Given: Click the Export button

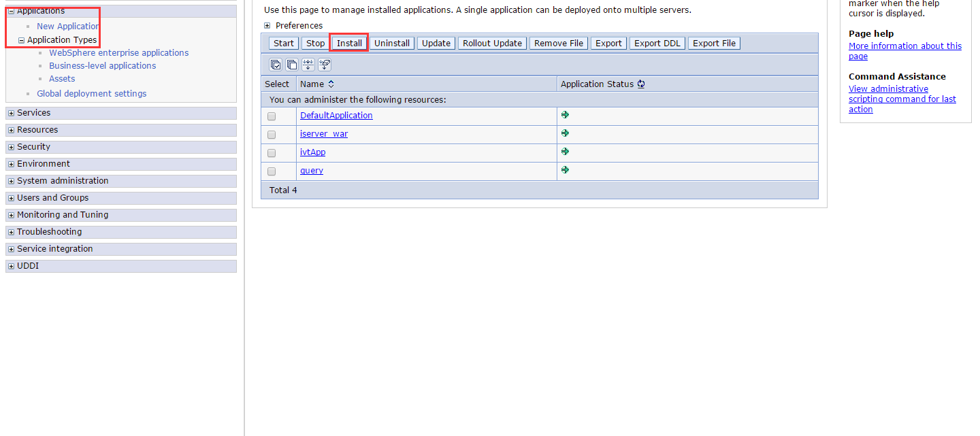Looking at the screenshot, I should click(608, 43).
